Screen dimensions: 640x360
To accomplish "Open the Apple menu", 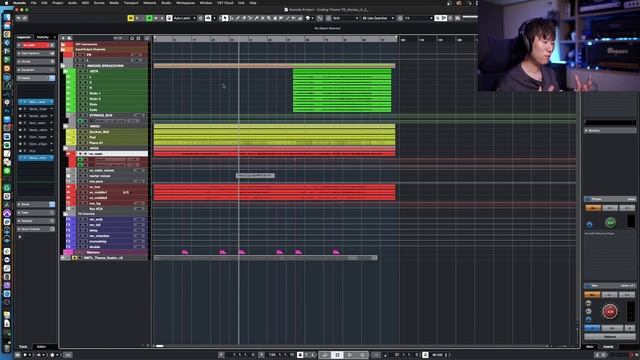I will coord(6,3).
